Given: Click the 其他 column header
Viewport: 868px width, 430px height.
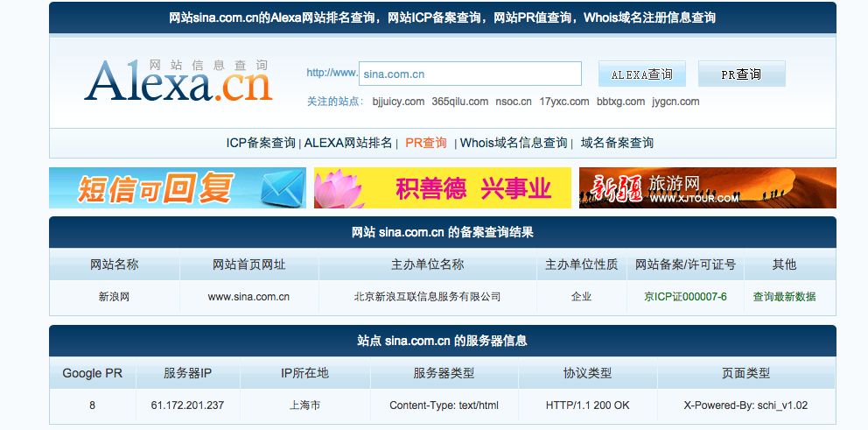Looking at the screenshot, I should 784,264.
